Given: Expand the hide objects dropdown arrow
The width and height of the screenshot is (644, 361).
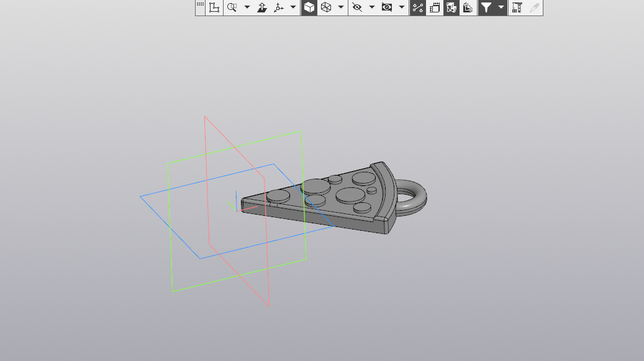Looking at the screenshot, I should [372, 7].
